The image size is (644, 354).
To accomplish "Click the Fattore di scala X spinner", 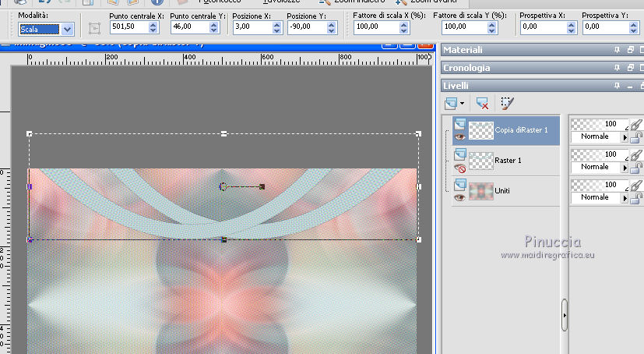I will tap(404, 27).
